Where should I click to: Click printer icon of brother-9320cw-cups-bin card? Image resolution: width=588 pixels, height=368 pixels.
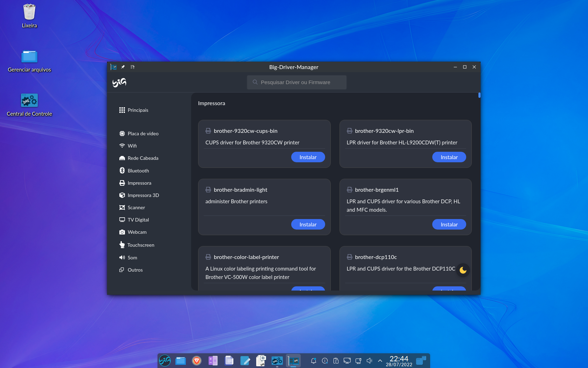(x=208, y=131)
